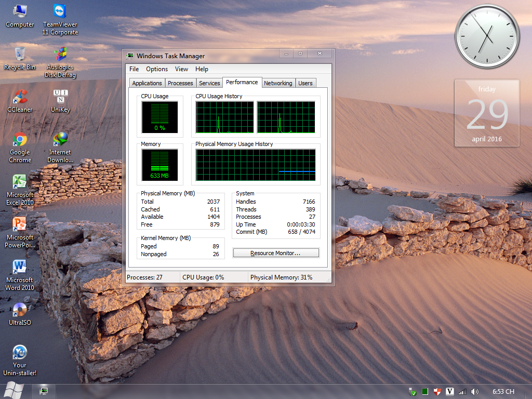Click the Resource Monitor button
This screenshot has height=399, width=532.
pyautogui.click(x=275, y=253)
